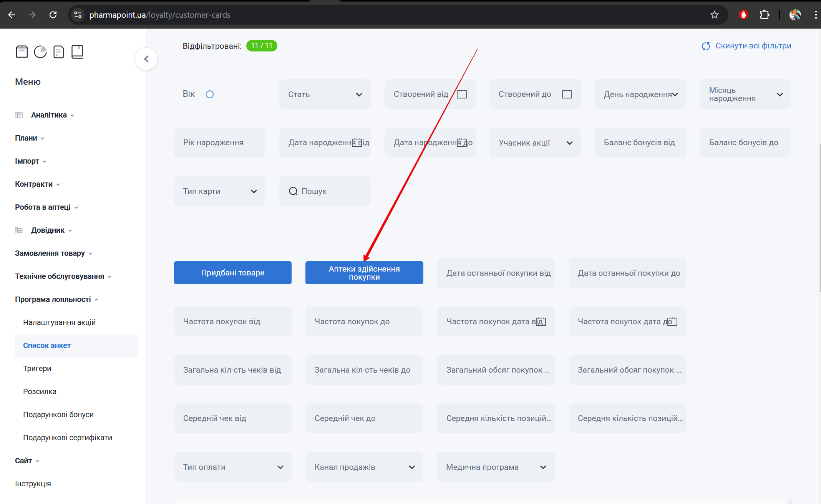
Task: Reload the page in browser toolbar
Action: coord(53,15)
